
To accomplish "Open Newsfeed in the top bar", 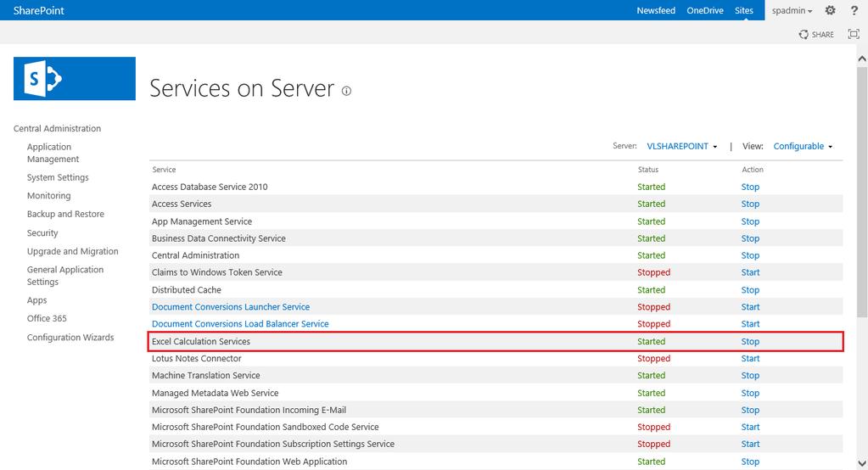I will pos(656,10).
